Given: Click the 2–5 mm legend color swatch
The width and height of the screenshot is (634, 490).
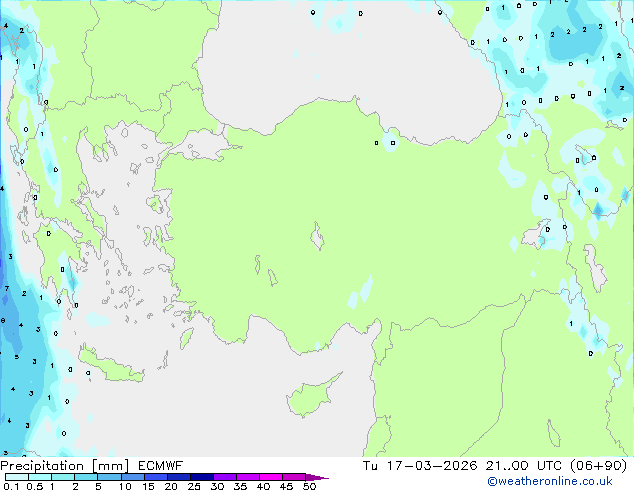Looking at the screenshot, I should [86, 477].
